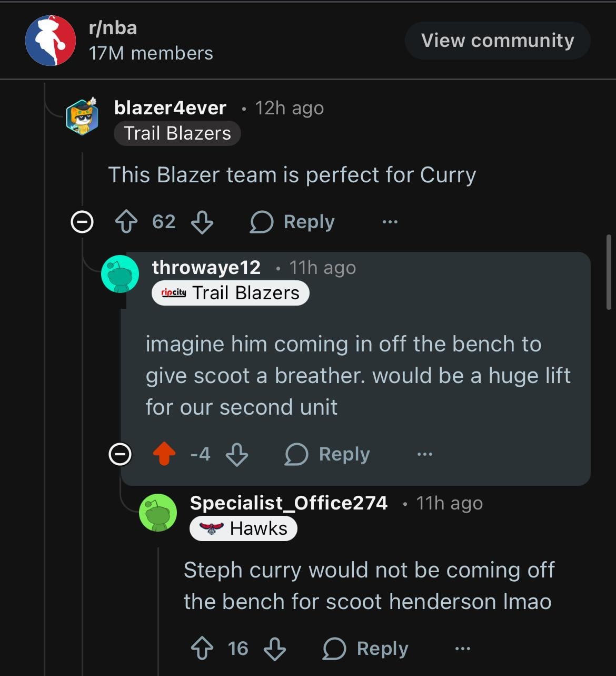The height and width of the screenshot is (676, 616).
Task: Collapse blazer4ever's comment thread
Action: click(x=82, y=222)
